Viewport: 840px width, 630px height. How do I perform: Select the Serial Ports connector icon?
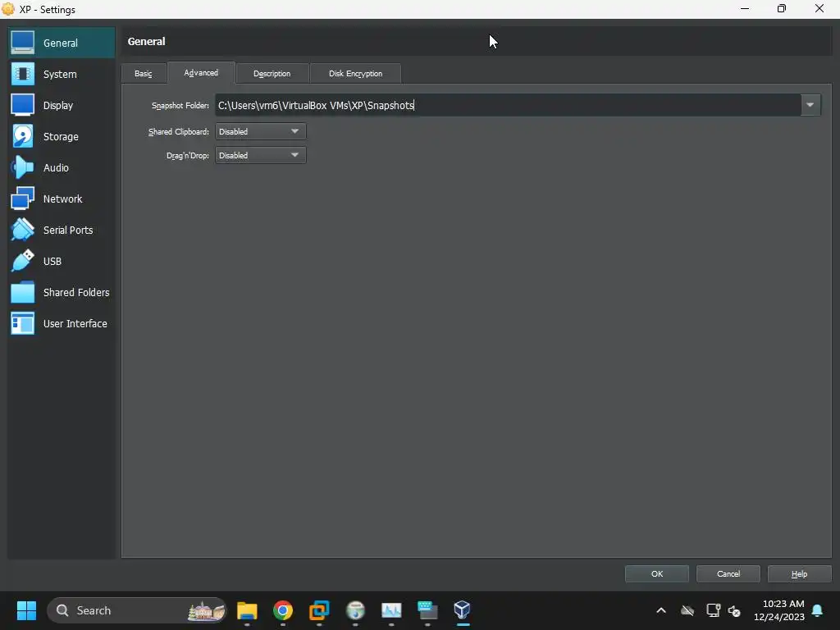[x=22, y=230]
